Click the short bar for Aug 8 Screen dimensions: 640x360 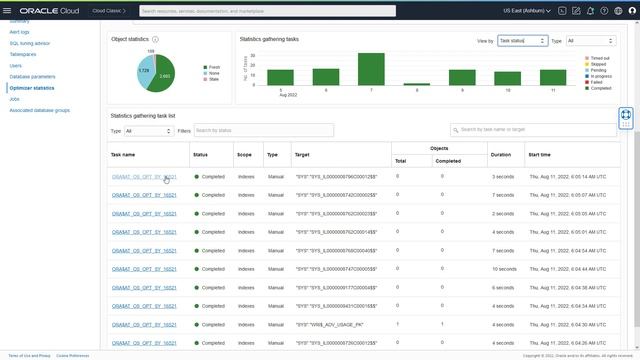coord(417,84)
